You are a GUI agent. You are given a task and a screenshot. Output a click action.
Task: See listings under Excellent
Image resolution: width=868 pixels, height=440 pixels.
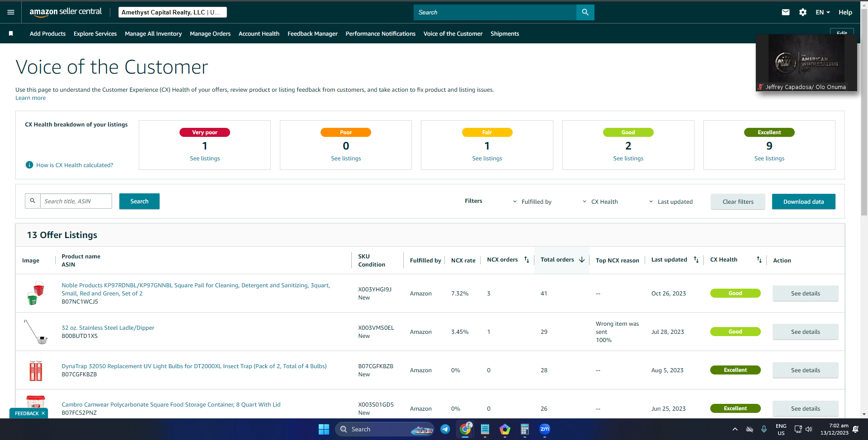[x=769, y=159]
